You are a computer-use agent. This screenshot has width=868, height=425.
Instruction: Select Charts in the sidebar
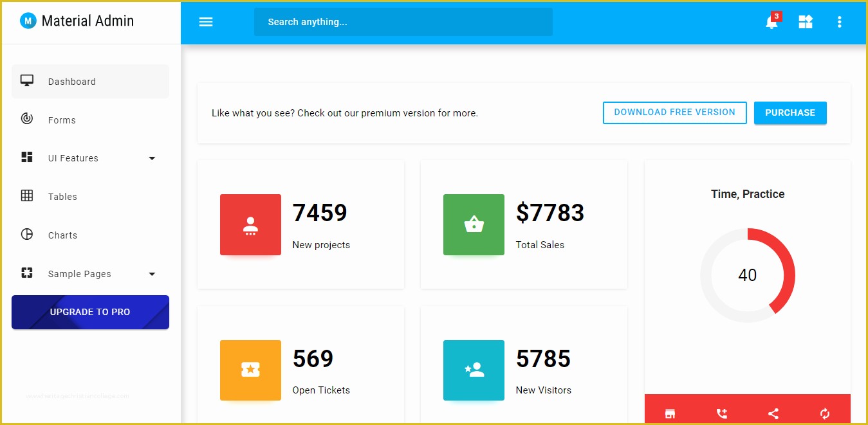click(x=62, y=235)
